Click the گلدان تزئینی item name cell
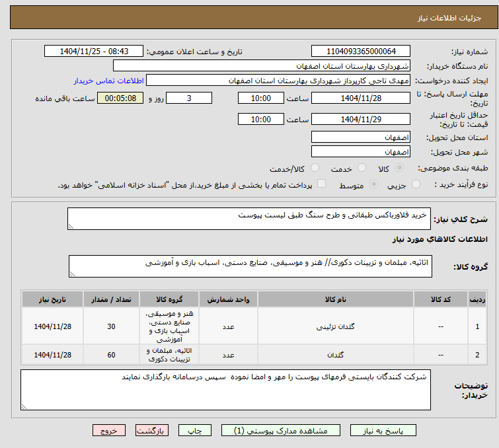 tap(336, 326)
